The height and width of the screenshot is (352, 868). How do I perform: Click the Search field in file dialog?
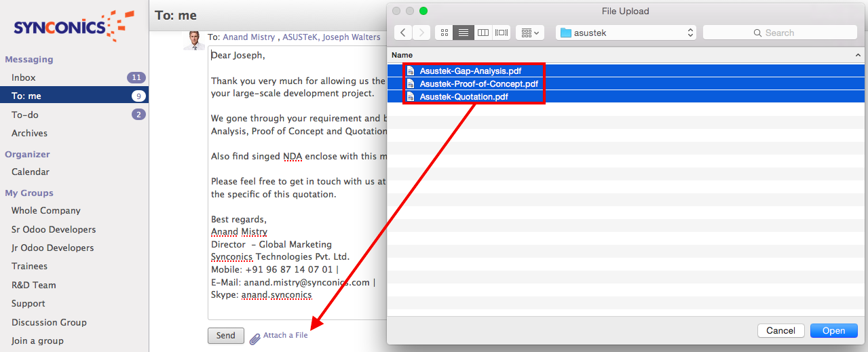coord(779,33)
